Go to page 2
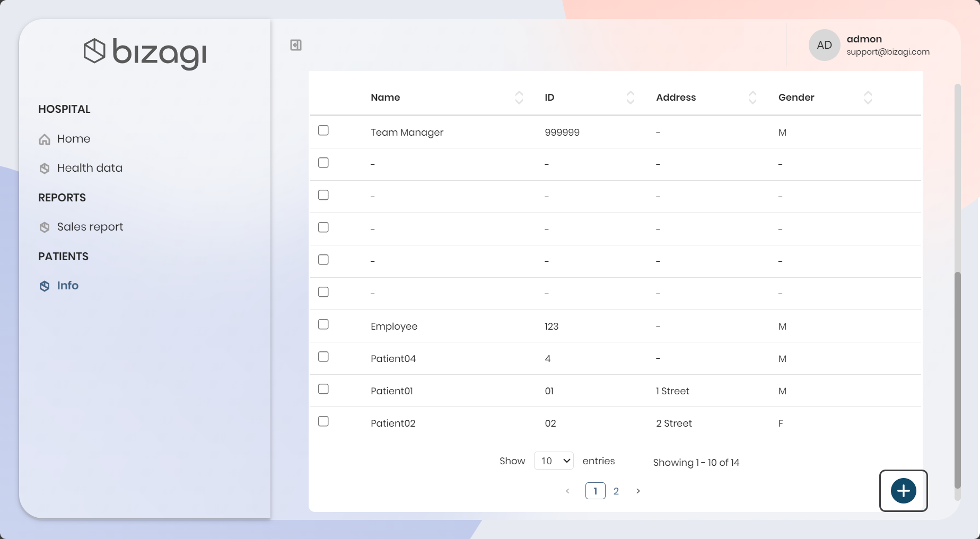Image resolution: width=980 pixels, height=539 pixels. 616,491
